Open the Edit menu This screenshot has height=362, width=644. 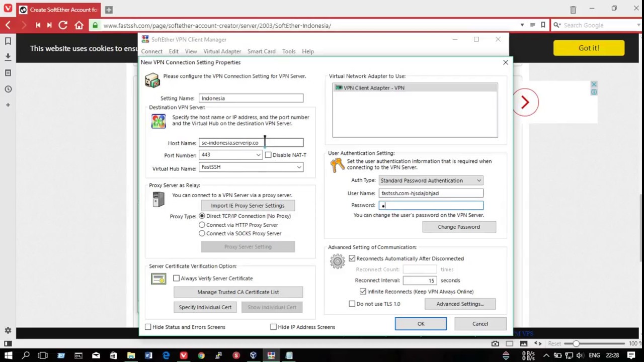174,51
